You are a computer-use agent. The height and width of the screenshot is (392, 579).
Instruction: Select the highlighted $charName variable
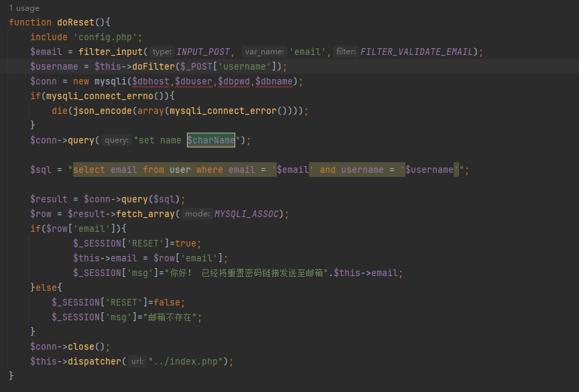click(x=210, y=140)
